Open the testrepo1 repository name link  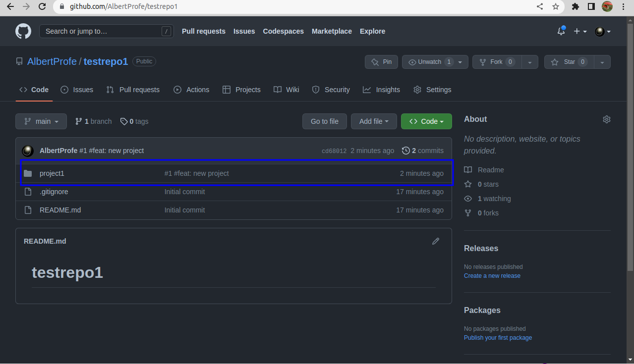tap(106, 61)
